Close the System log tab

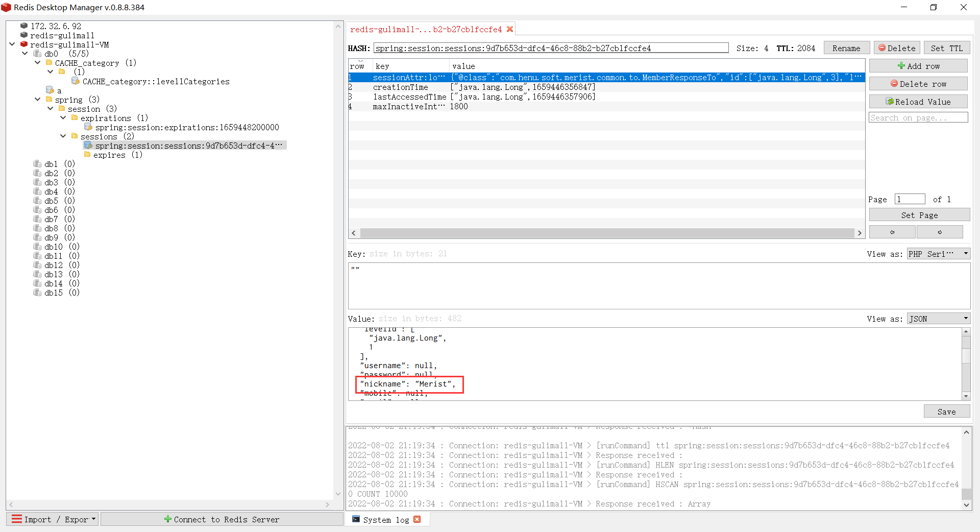418,519
